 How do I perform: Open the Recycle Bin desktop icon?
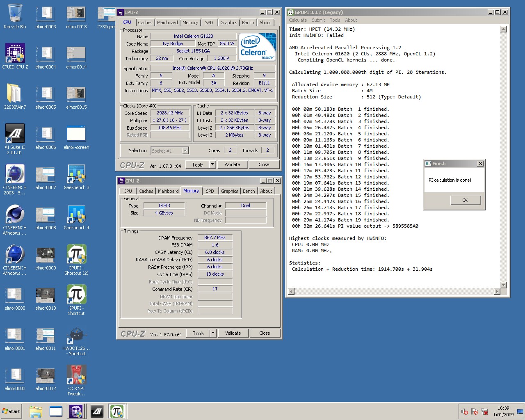(15, 16)
